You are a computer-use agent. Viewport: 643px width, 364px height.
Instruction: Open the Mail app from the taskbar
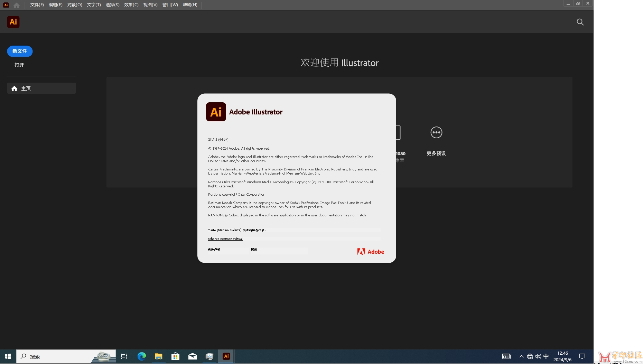193,356
